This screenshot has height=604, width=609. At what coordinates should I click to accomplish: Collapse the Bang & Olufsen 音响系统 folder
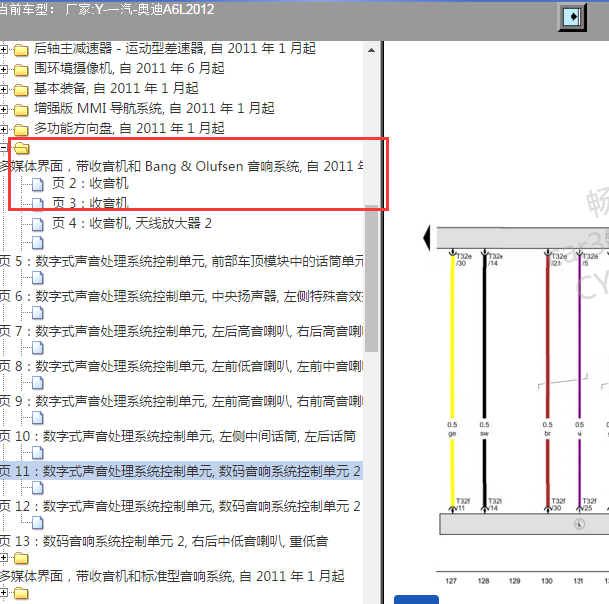point(3,148)
